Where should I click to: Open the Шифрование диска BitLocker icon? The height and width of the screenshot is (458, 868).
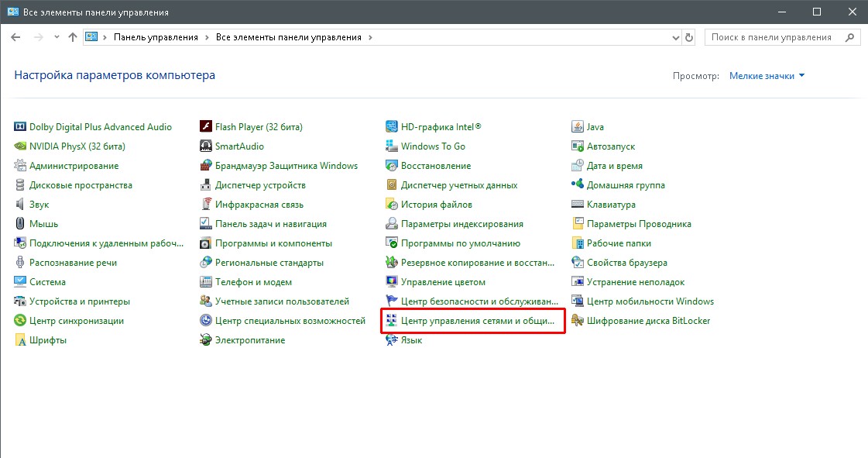click(x=578, y=321)
